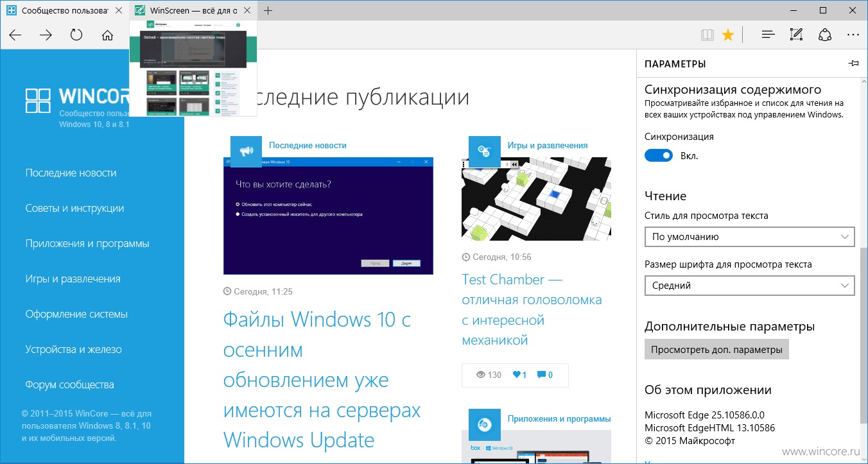The width and height of the screenshot is (868, 464).
Task: Open Последние новости in the sidebar
Action: coord(71,173)
